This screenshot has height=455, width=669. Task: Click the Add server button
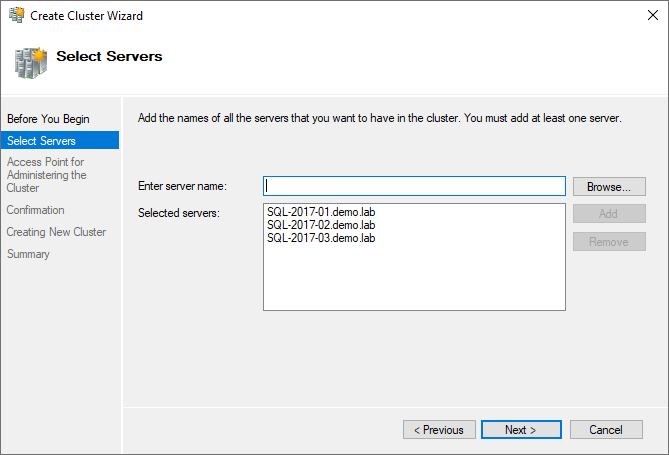tap(608, 214)
